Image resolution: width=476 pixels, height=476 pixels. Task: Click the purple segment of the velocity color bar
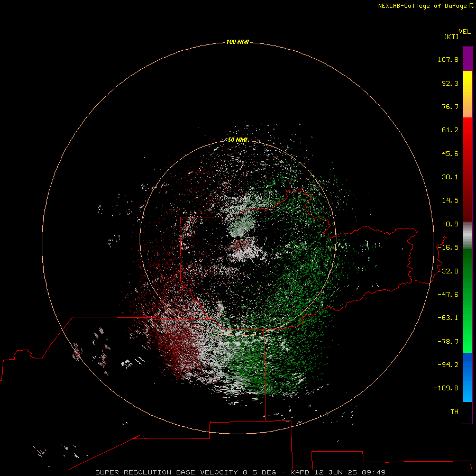pos(467,59)
